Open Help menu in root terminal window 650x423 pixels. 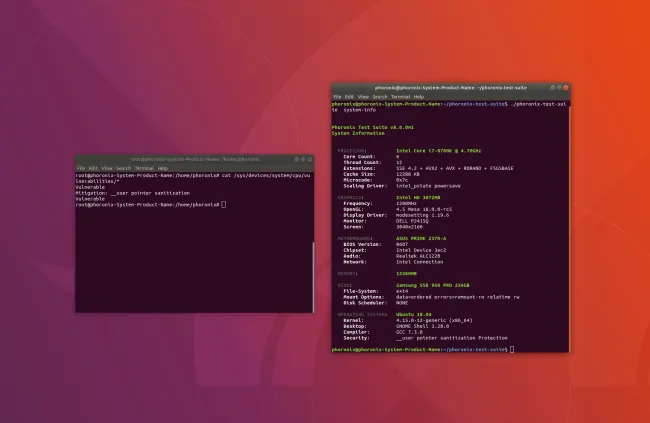pyautogui.click(x=162, y=168)
